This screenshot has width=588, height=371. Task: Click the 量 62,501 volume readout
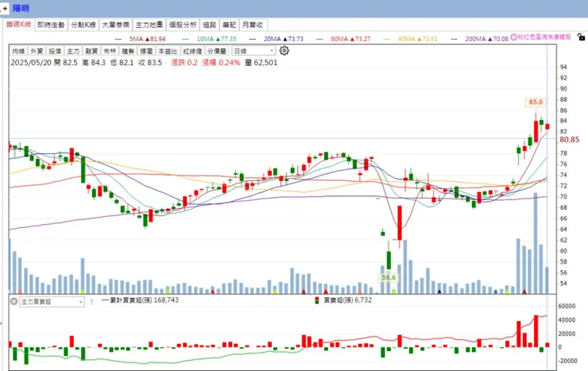[261, 63]
